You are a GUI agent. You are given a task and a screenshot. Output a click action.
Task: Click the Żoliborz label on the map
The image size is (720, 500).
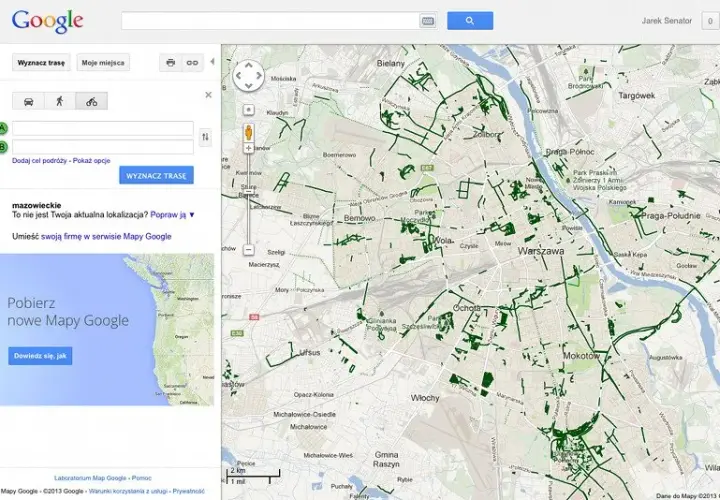487,135
